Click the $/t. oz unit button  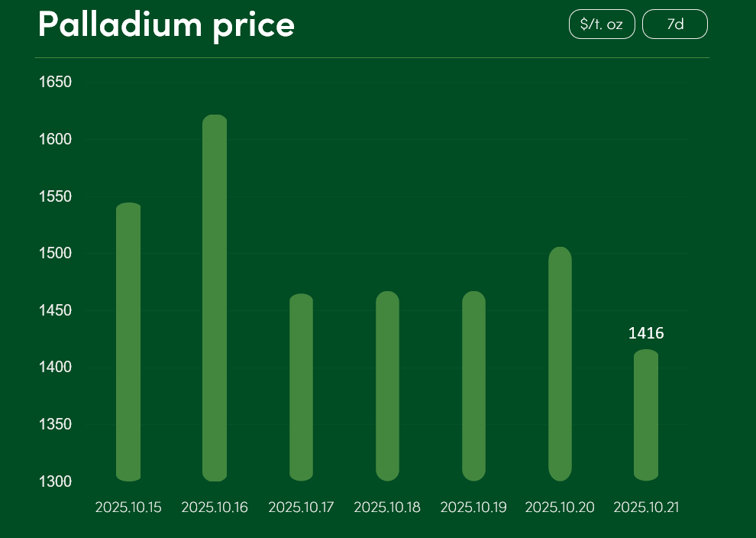click(602, 24)
